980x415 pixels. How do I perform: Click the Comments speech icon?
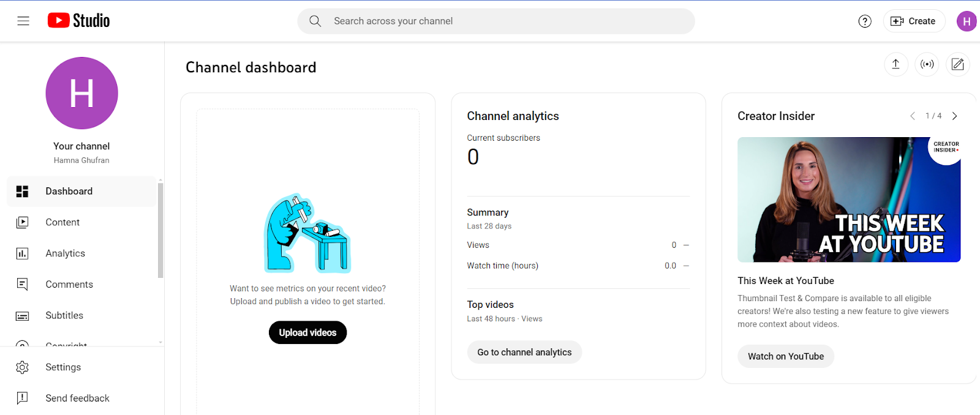click(23, 285)
